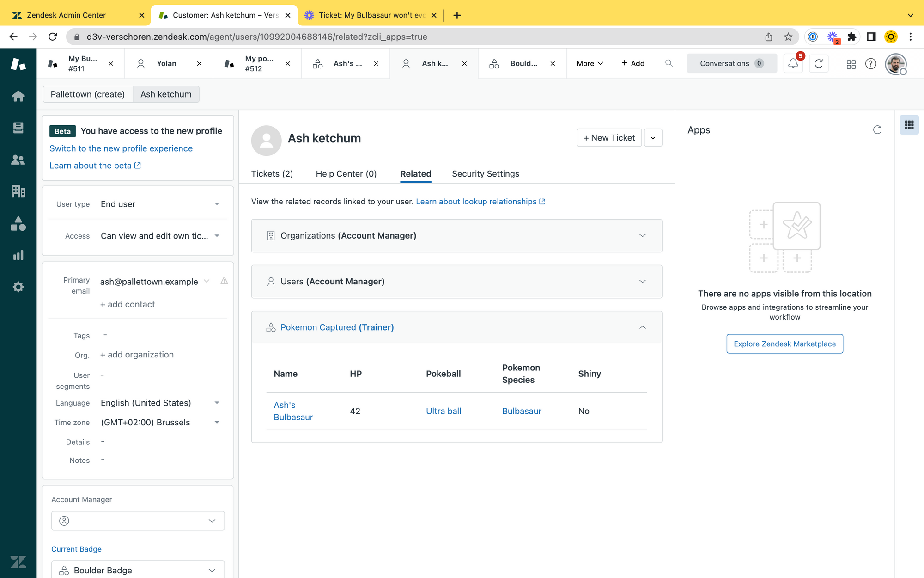Open Admin settings gear icon

tap(18, 287)
